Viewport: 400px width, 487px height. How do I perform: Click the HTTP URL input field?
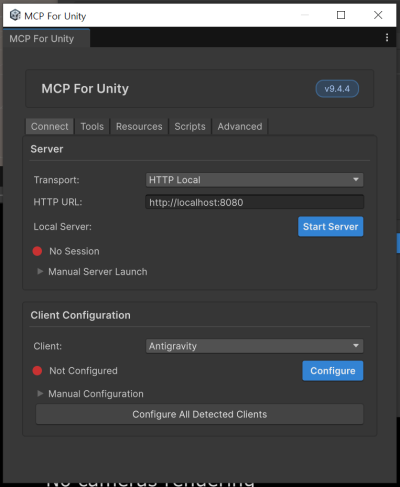[x=254, y=202]
